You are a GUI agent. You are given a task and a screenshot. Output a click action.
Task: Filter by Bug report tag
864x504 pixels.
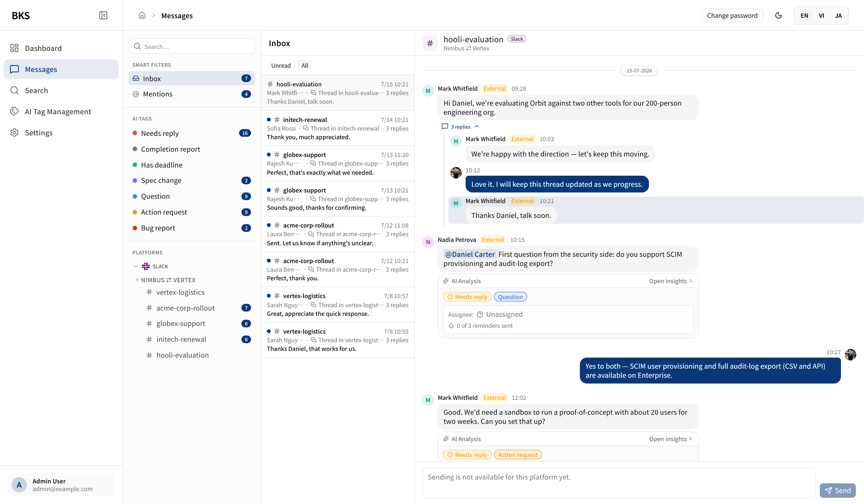click(x=192, y=228)
